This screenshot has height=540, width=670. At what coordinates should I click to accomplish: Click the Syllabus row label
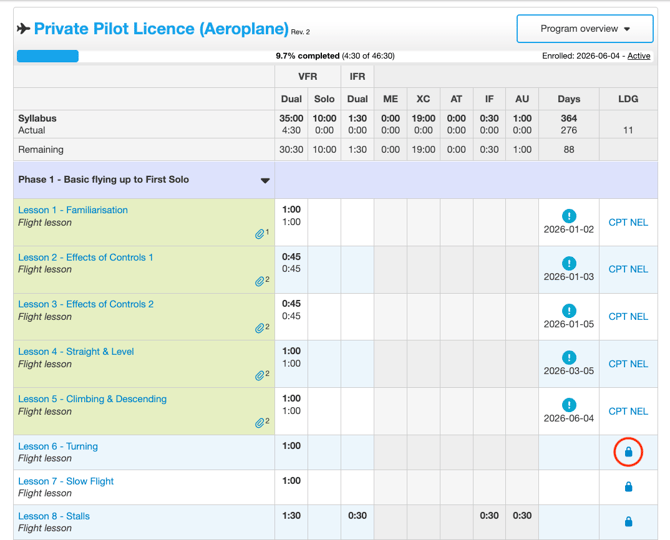[37, 118]
